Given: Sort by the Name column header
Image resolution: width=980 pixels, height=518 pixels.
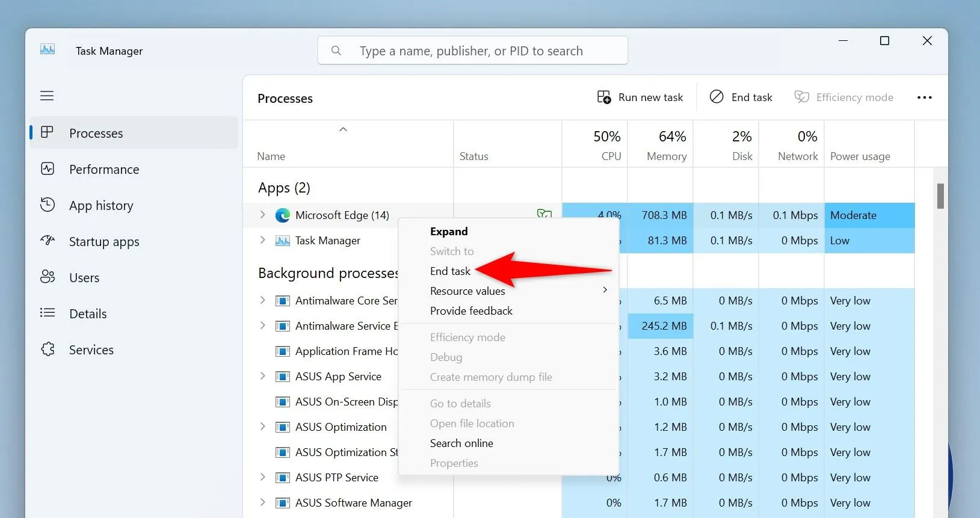Looking at the screenshot, I should (348, 145).
